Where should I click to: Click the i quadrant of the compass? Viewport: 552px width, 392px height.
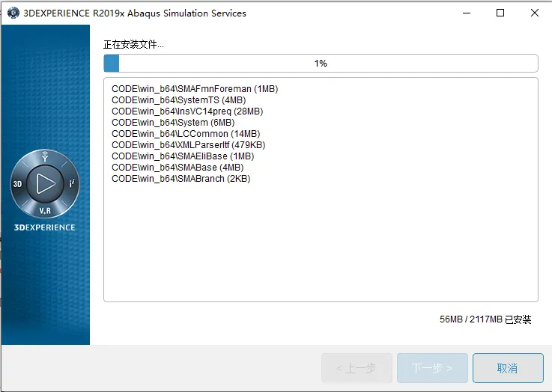tap(71, 183)
